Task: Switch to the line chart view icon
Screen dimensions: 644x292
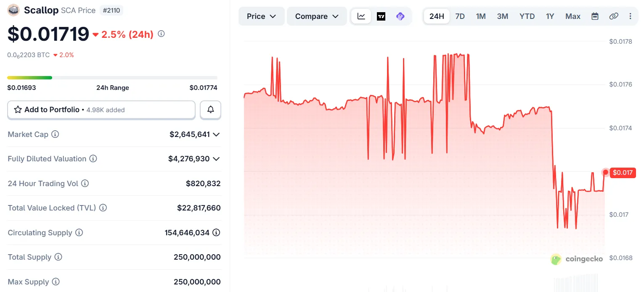Action: click(x=361, y=16)
